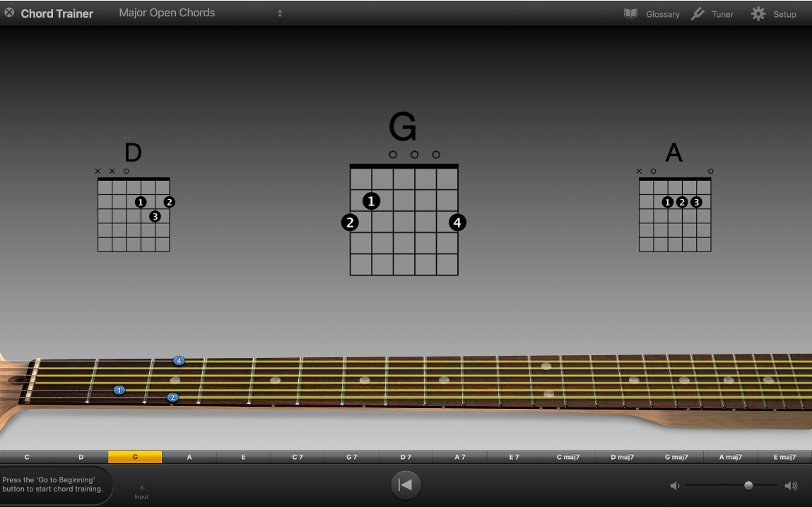Activate the E chord in the strip
Screen dimensions: 812x507
243,457
